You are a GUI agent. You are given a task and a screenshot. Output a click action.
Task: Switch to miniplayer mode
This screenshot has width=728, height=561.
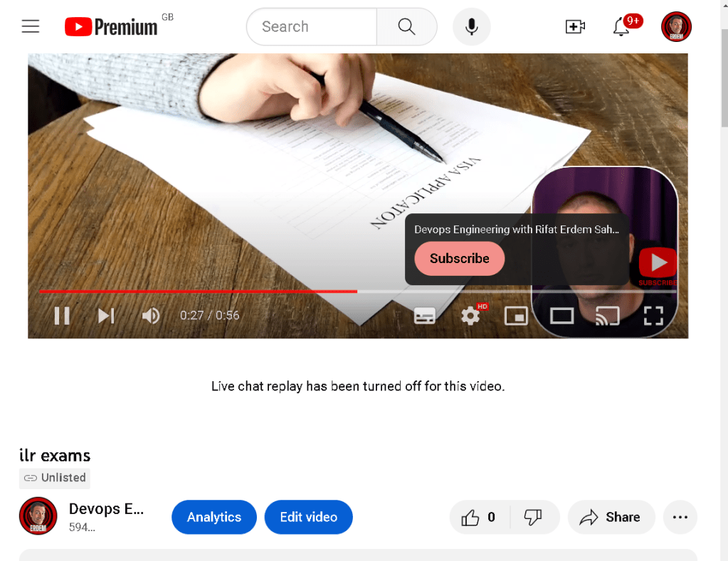516,316
